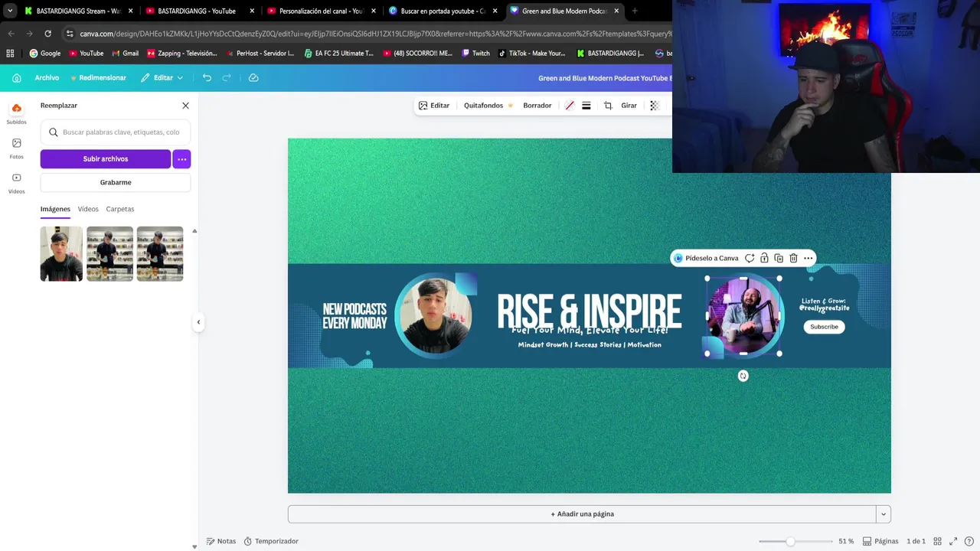Open the border style lines icon
This screenshot has width=980, height=551.
click(586, 106)
